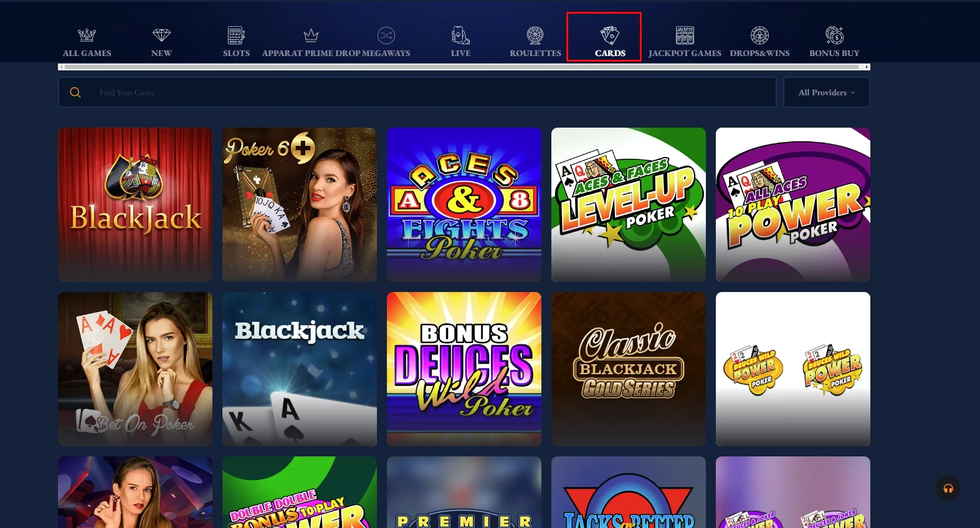Open the Live dealer icon

[460, 35]
